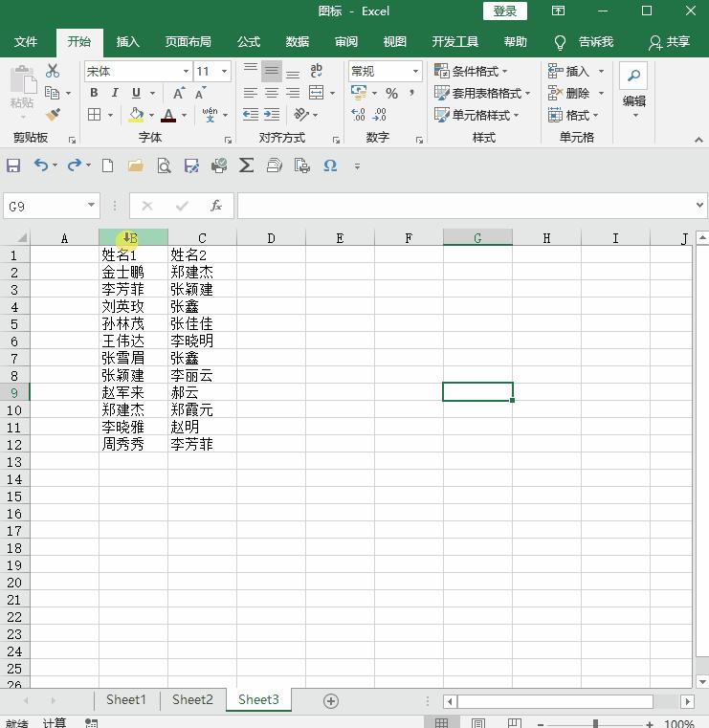Collapse the ribbon
709x728 pixels.
click(x=698, y=140)
